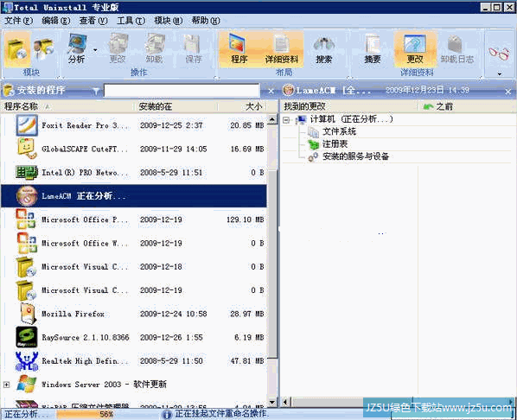Click the program list scroll down arrow
Viewport: 517px width, 420px height.
pyautogui.click(x=272, y=402)
